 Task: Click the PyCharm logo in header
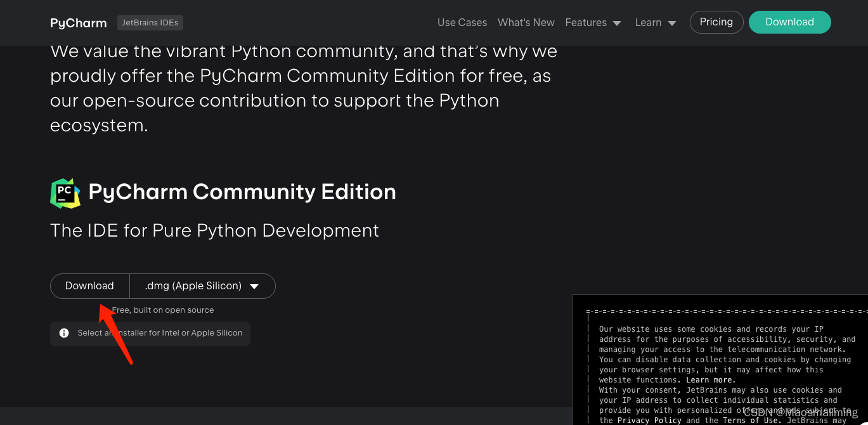click(79, 23)
